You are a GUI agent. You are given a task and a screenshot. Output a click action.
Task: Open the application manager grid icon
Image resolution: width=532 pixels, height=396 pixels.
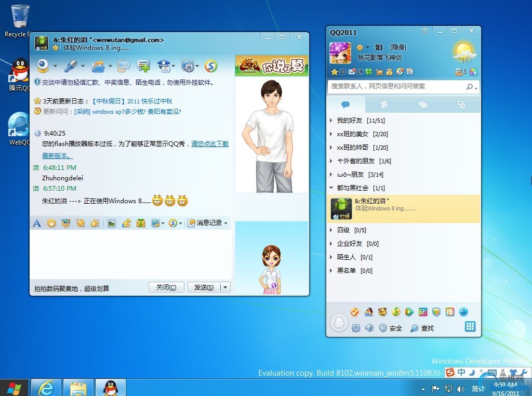[470, 327]
